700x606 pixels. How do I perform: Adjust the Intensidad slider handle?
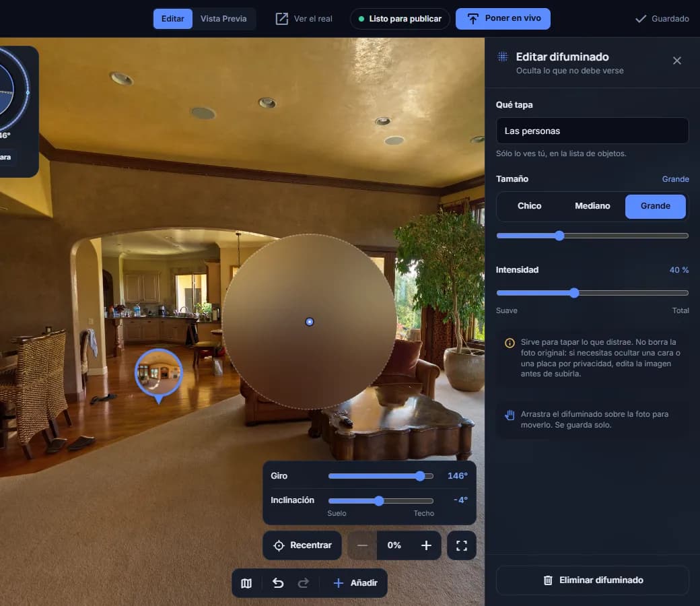pyautogui.click(x=574, y=293)
